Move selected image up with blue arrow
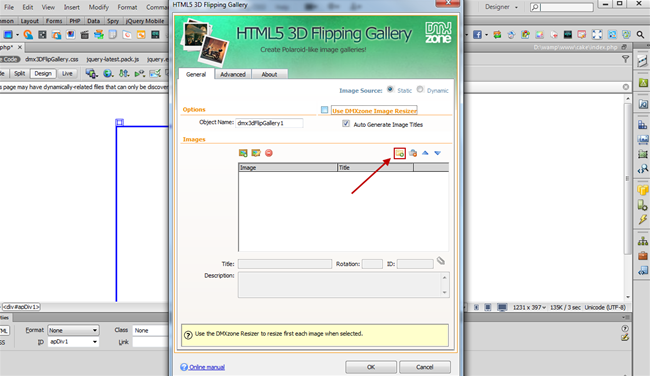650x376 pixels. [425, 153]
